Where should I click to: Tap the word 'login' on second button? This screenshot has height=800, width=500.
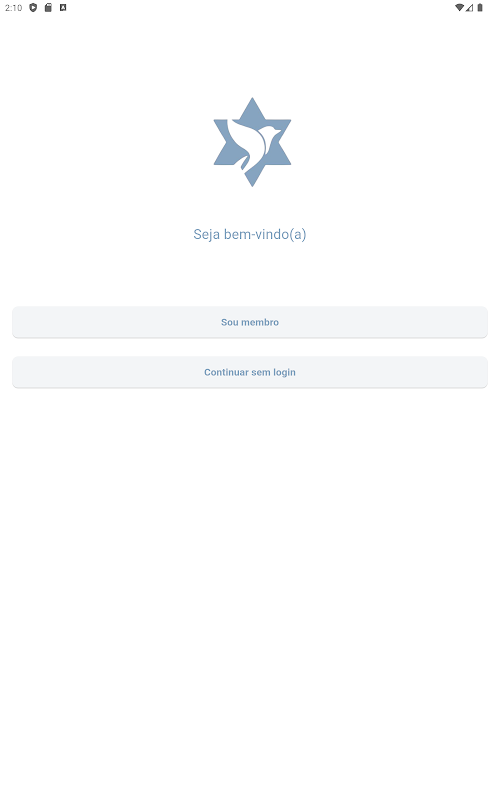(x=284, y=372)
